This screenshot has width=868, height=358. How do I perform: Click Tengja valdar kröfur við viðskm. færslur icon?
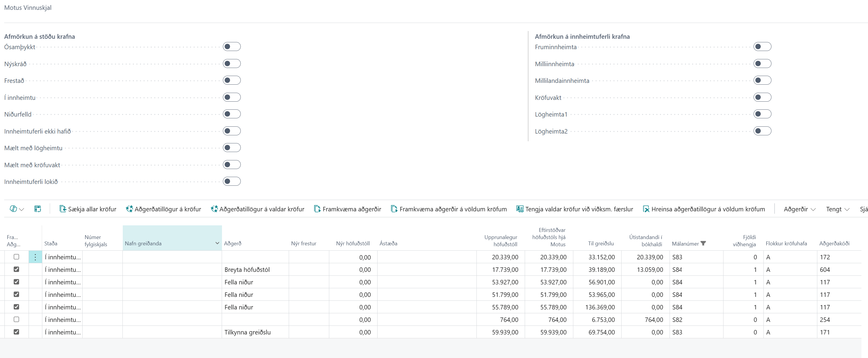coord(520,209)
